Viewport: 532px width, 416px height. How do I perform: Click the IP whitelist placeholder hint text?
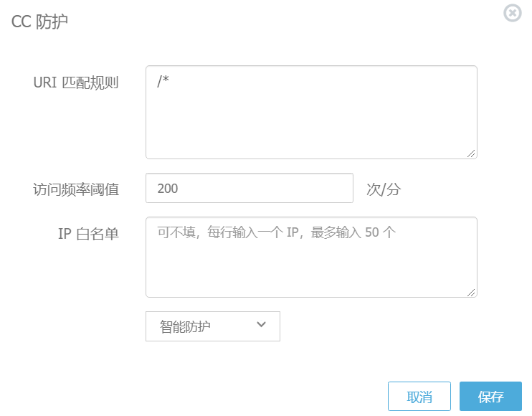click(x=276, y=232)
